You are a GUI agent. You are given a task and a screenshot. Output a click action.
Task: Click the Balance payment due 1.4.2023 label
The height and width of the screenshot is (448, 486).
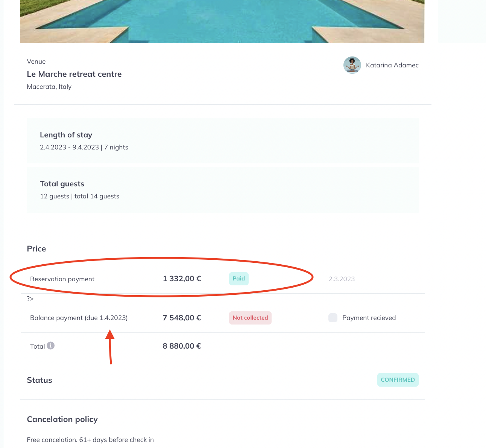coord(79,318)
